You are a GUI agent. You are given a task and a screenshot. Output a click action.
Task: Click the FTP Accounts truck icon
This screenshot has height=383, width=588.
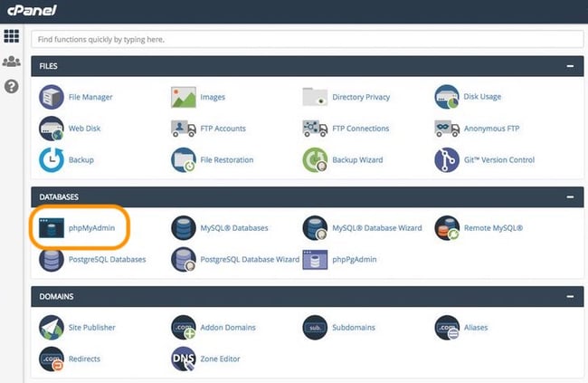click(184, 129)
